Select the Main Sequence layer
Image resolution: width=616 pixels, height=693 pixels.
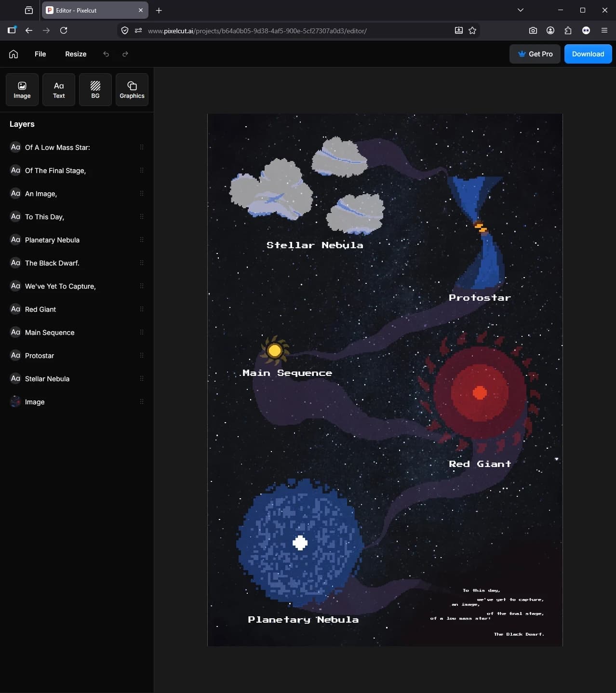pyautogui.click(x=77, y=332)
